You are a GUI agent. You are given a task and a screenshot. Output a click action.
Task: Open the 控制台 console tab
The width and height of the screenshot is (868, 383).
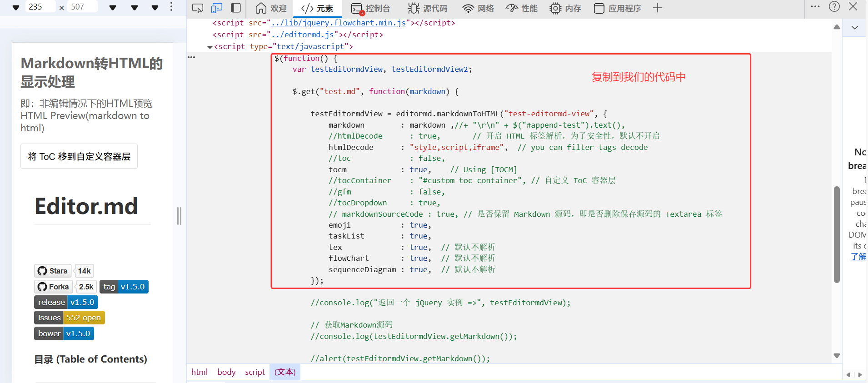[x=371, y=8]
